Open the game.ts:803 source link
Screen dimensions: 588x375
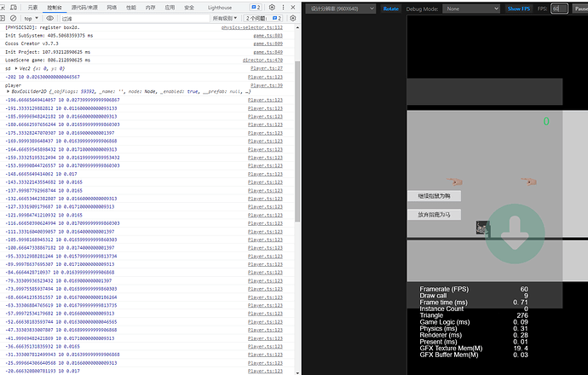(x=268, y=36)
